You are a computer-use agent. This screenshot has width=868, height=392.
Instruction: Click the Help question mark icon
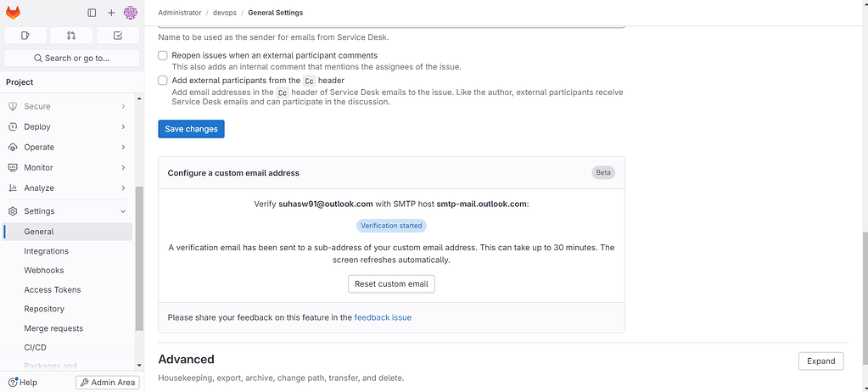tap(13, 383)
